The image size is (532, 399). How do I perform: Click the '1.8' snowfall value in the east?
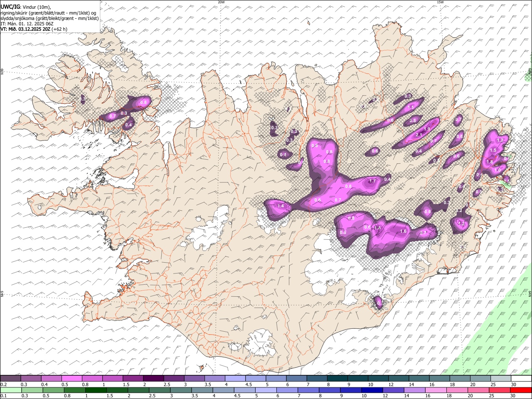(x=490, y=162)
